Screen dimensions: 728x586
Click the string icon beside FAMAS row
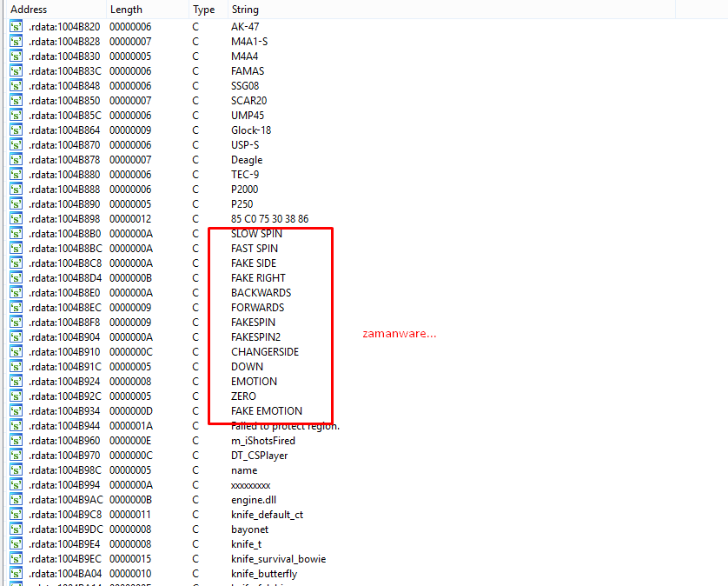coord(16,71)
